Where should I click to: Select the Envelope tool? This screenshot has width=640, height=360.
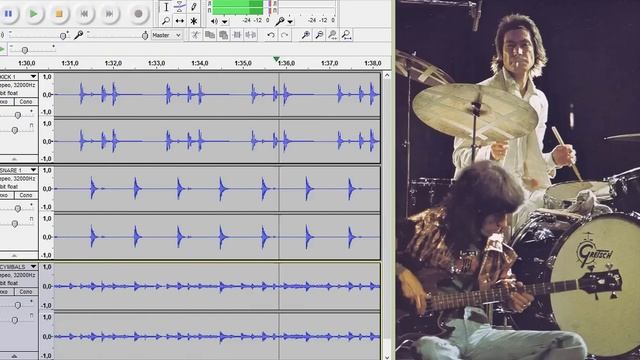point(180,7)
